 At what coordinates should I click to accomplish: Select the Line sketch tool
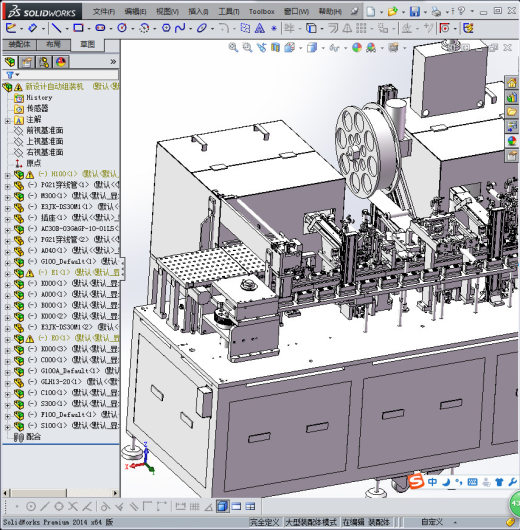point(56,28)
